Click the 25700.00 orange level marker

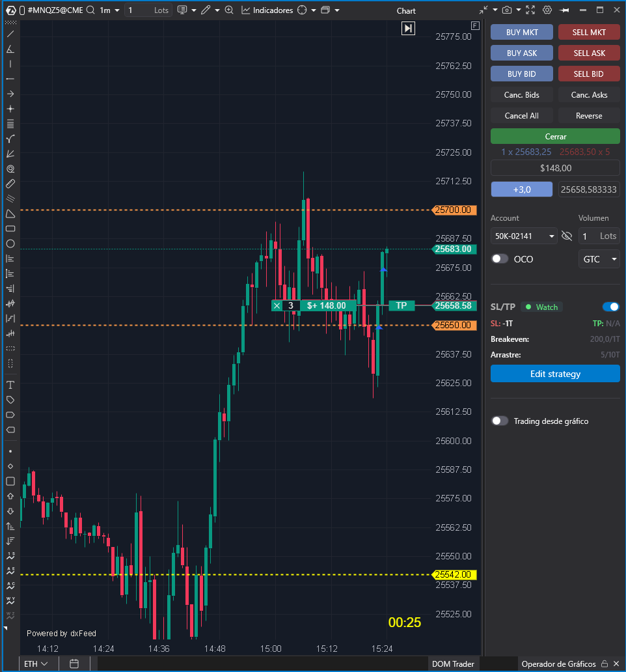pyautogui.click(x=454, y=210)
